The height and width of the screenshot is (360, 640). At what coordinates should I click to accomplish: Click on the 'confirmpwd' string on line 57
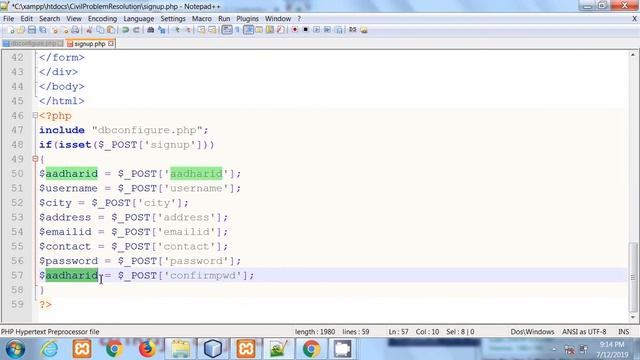(x=203, y=276)
